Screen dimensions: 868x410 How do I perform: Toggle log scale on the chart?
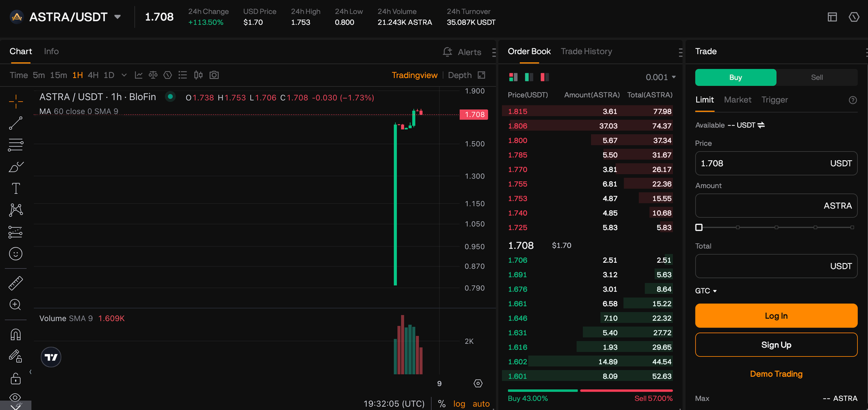459,403
